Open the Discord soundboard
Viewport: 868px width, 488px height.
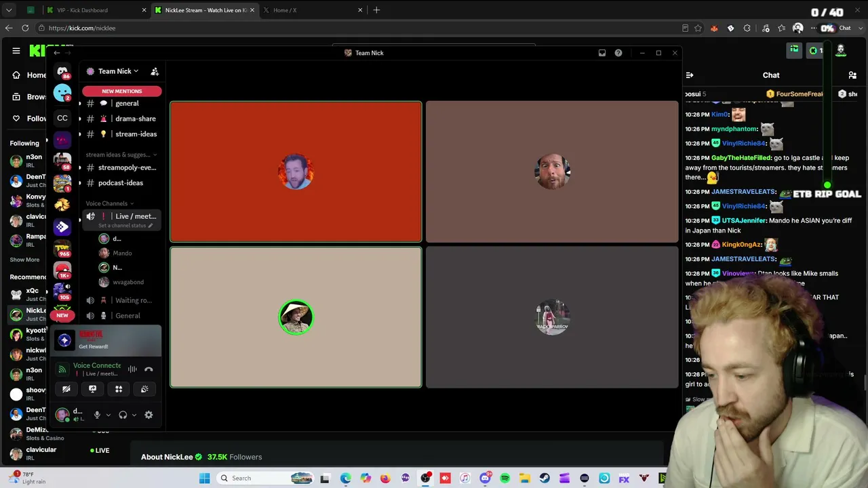click(144, 389)
